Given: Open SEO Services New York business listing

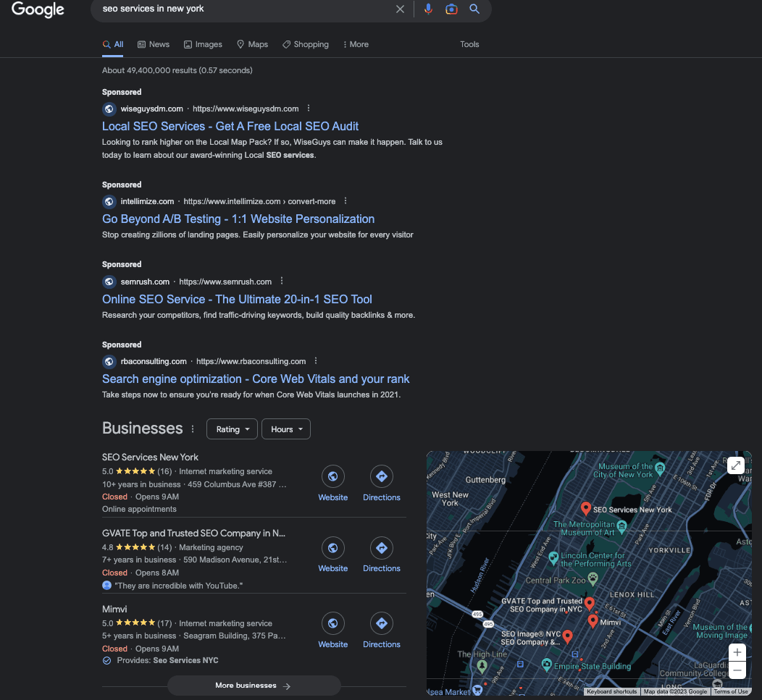Looking at the screenshot, I should [150, 457].
